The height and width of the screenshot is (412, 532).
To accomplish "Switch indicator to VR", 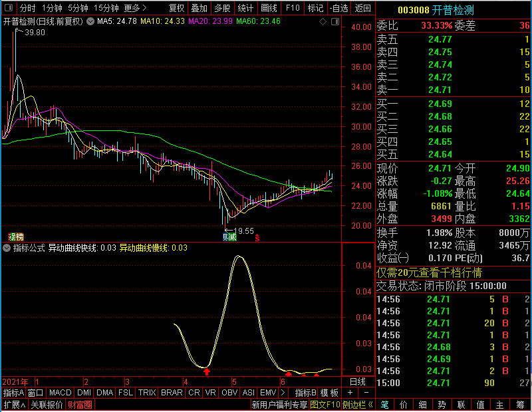I will [x=210, y=393].
